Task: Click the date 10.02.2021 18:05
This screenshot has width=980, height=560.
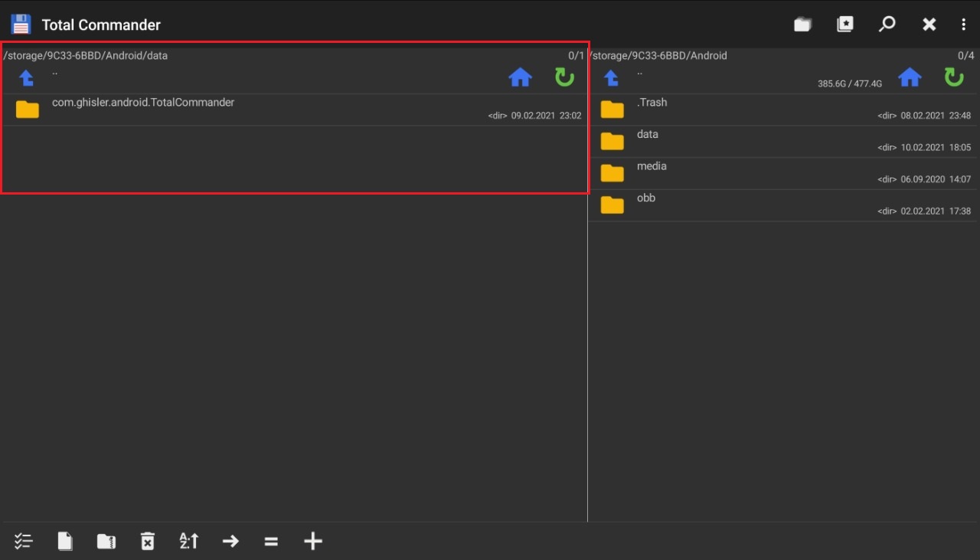Action: pyautogui.click(x=936, y=147)
